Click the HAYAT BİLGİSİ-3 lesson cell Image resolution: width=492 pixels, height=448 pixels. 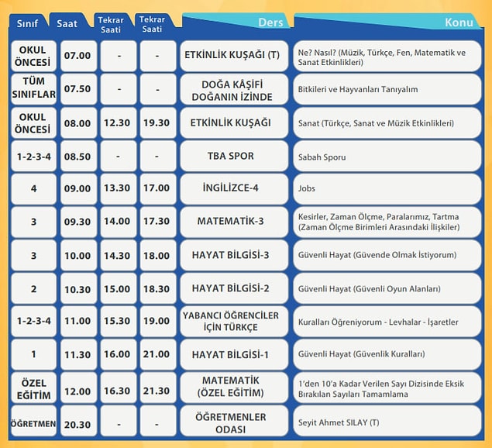coord(234,255)
